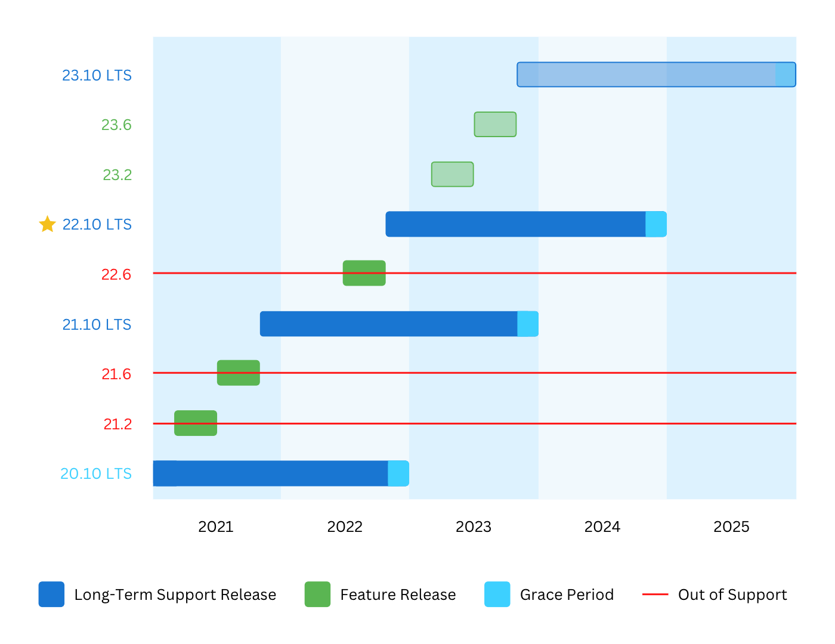Click the 2022 year axis label
Image resolution: width=835 pixels, height=644 pixels.
coord(345,527)
